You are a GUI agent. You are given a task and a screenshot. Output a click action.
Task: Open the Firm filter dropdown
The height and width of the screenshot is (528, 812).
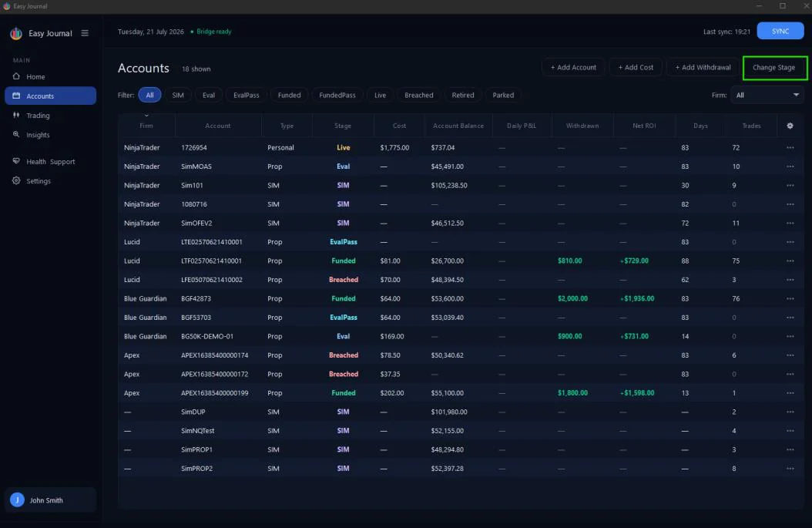point(767,96)
